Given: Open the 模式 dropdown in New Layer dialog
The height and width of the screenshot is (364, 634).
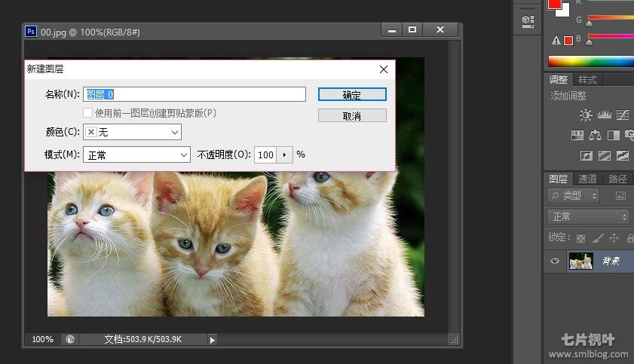Looking at the screenshot, I should click(136, 154).
